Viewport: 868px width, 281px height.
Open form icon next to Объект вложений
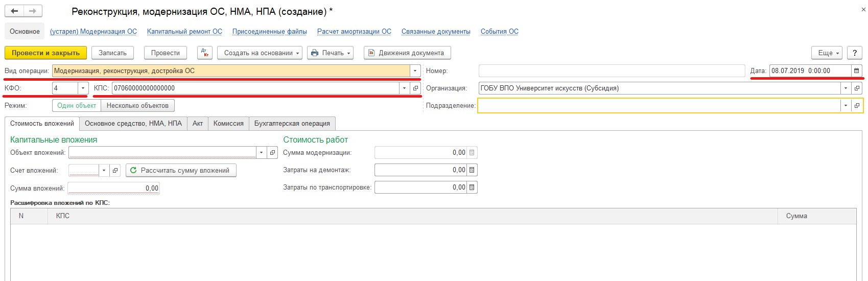coord(272,152)
